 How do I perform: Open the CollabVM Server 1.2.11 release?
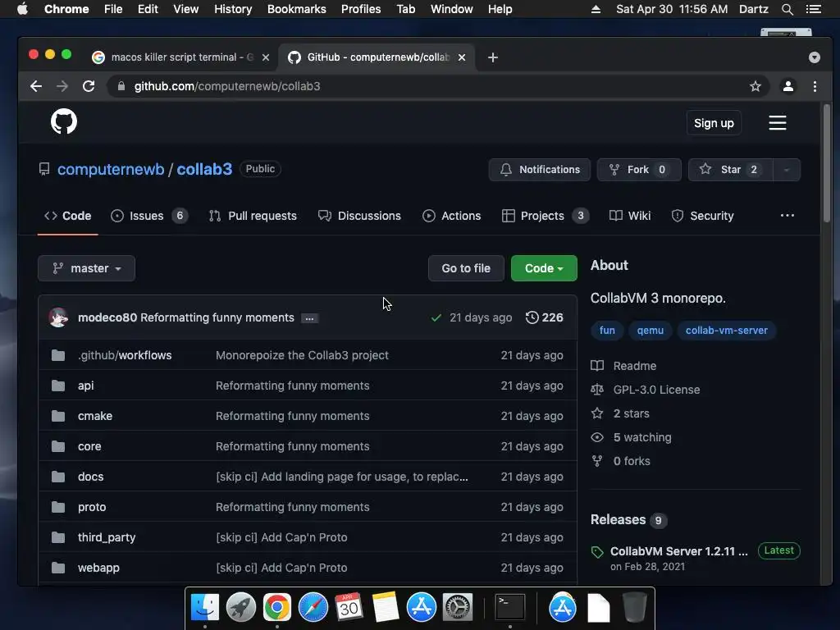(x=678, y=551)
